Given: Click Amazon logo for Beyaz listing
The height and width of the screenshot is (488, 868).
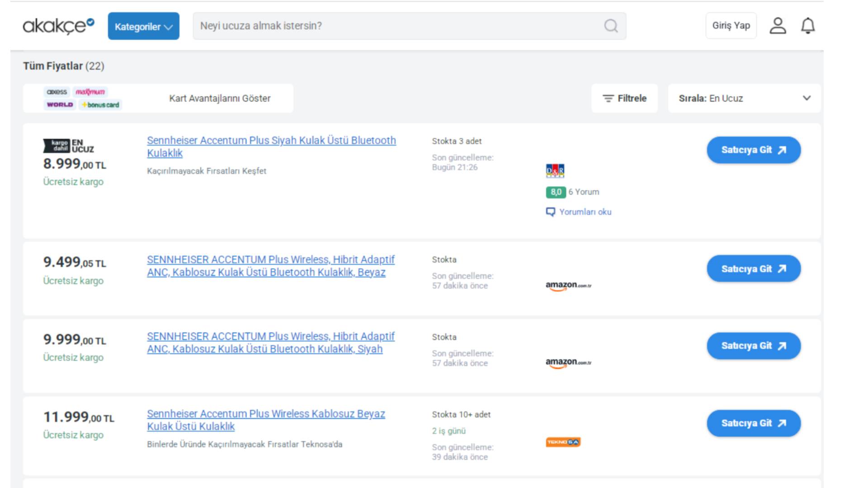Looking at the screenshot, I should (568, 285).
